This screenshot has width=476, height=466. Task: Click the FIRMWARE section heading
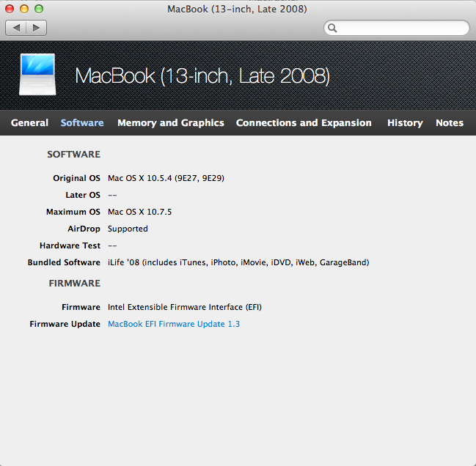pos(74,283)
